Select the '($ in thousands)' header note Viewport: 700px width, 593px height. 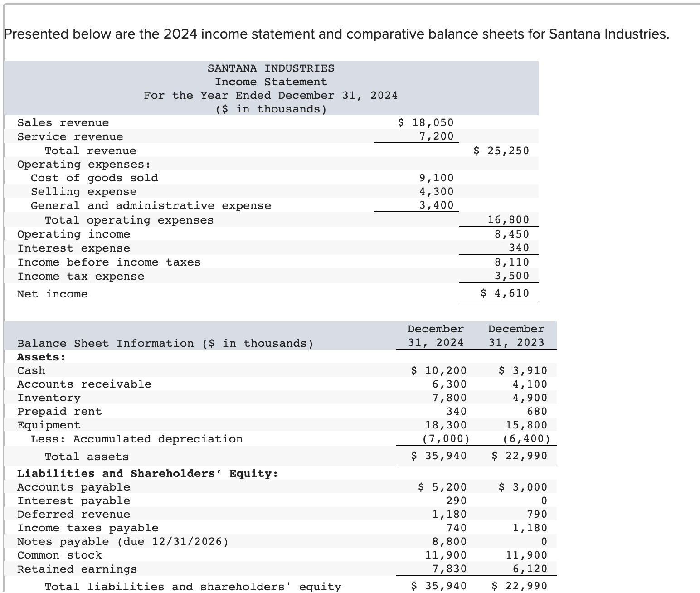pyautogui.click(x=271, y=109)
